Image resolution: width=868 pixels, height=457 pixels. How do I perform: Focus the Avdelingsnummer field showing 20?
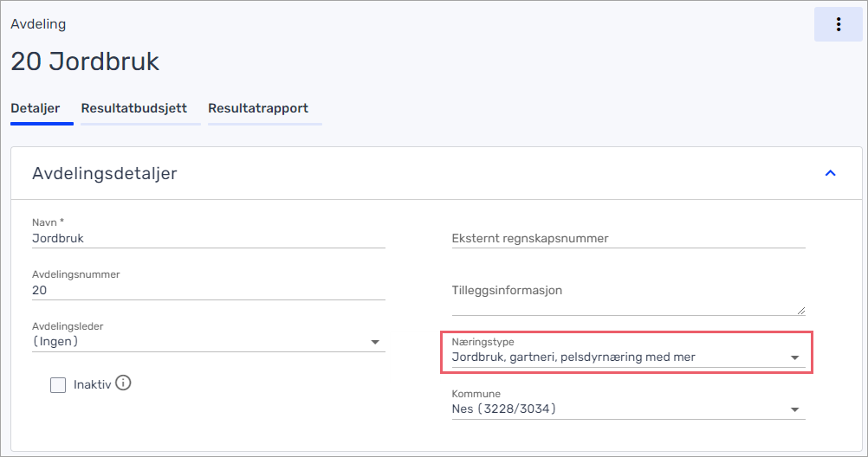(208, 290)
